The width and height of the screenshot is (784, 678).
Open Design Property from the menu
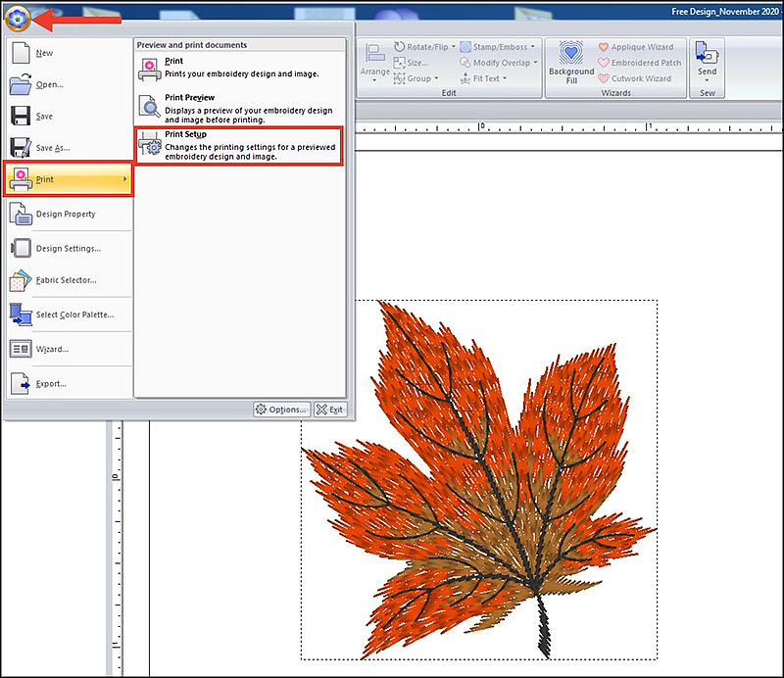[65, 215]
